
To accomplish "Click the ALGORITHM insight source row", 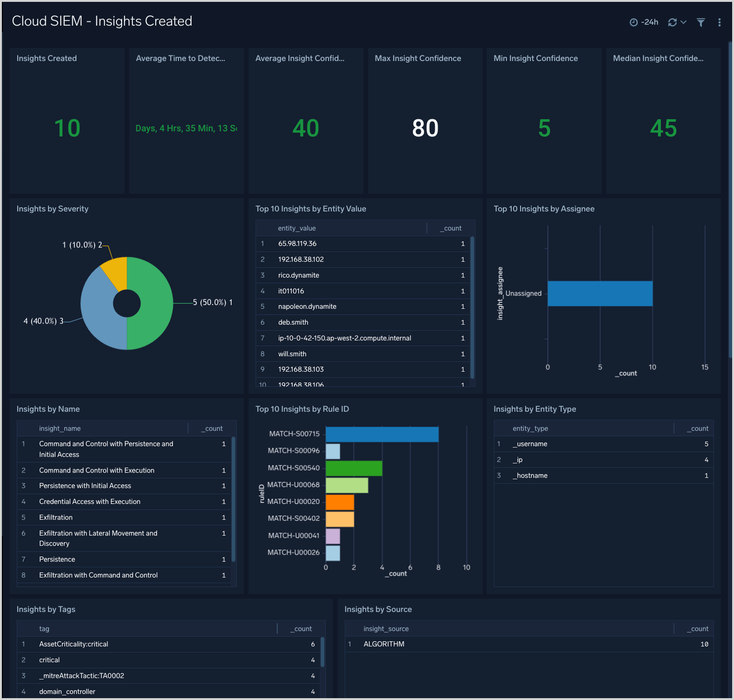I will (x=384, y=644).
